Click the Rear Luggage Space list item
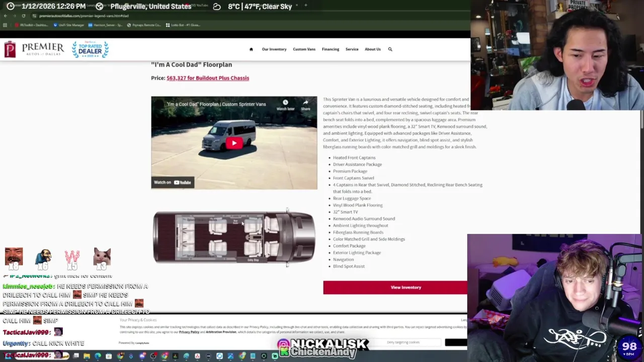Viewport: 644px width, 362px height. tap(352, 198)
